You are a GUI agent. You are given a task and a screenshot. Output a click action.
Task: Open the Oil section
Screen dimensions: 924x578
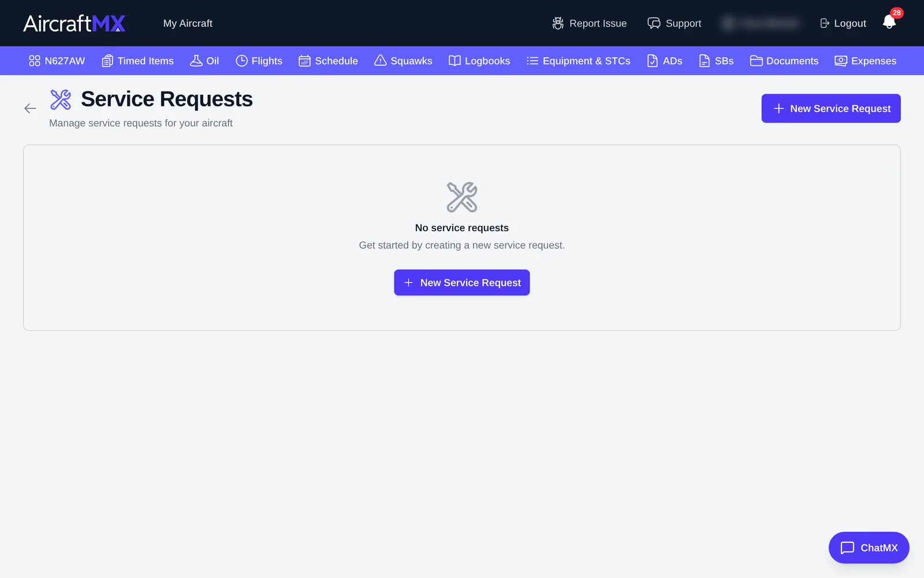click(204, 61)
